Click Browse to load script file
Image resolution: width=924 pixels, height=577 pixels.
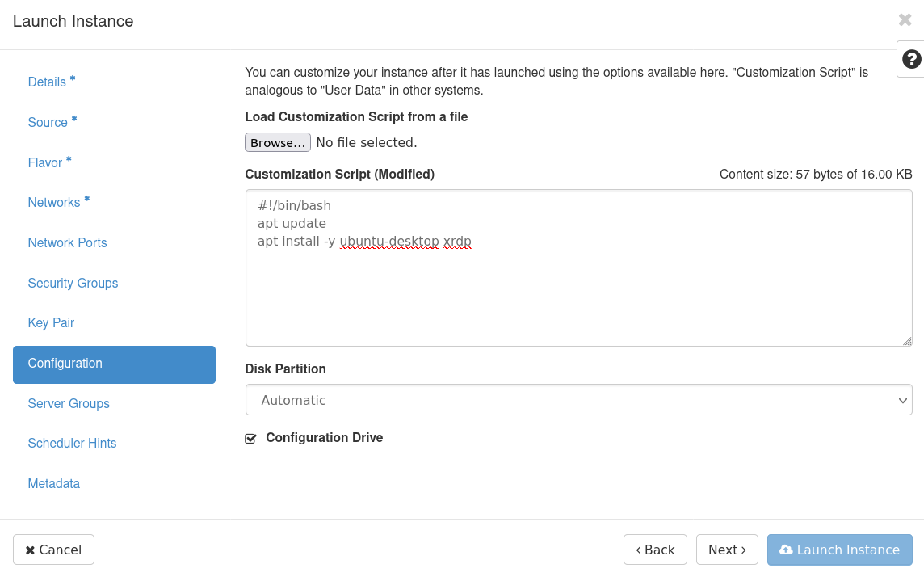(x=277, y=143)
